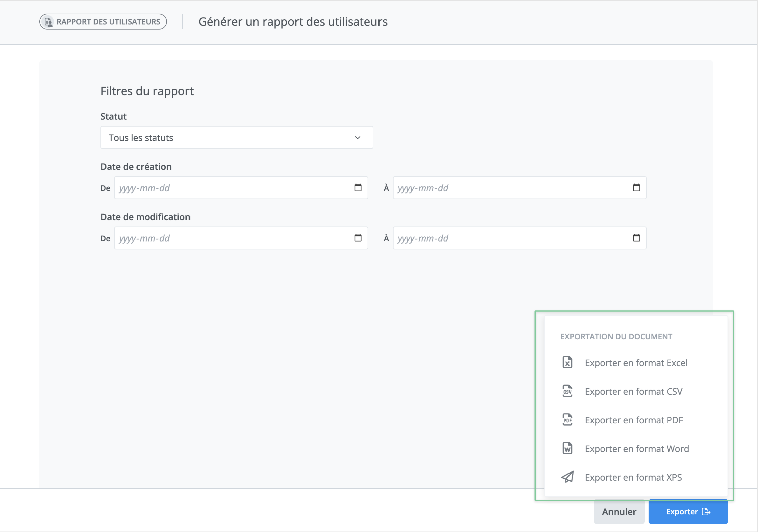Pick Exporter en format XPS entry
Screen dimensions: 758x532
[633, 477]
